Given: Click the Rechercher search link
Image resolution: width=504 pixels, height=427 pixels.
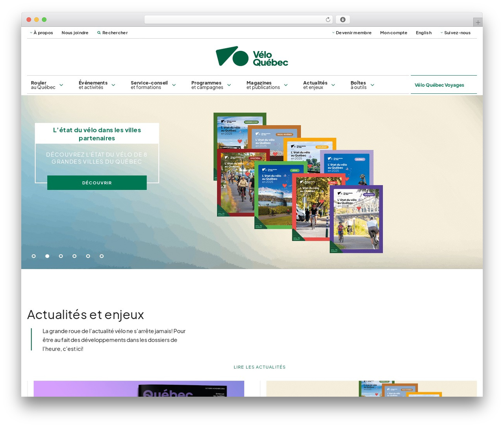Looking at the screenshot, I should (113, 33).
